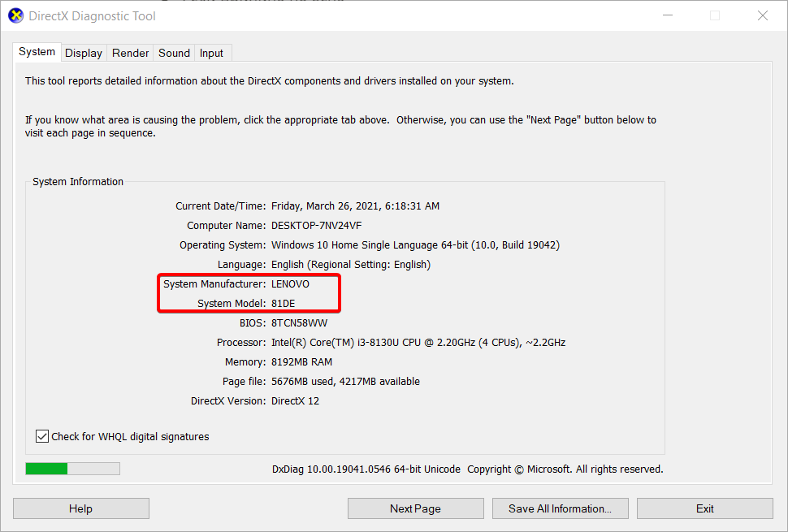
Task: Click the DirectX Diagnostic Tool title icon
Action: point(16,15)
